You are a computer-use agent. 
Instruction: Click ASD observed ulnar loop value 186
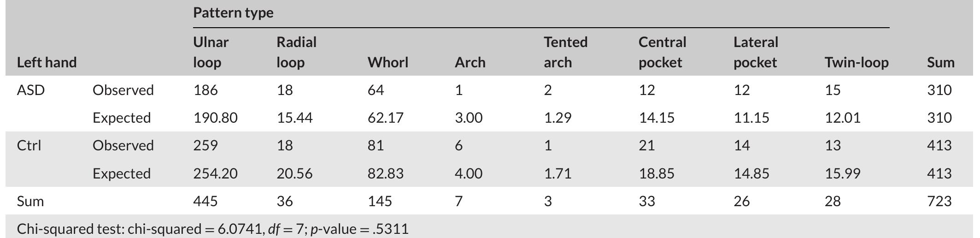point(205,90)
